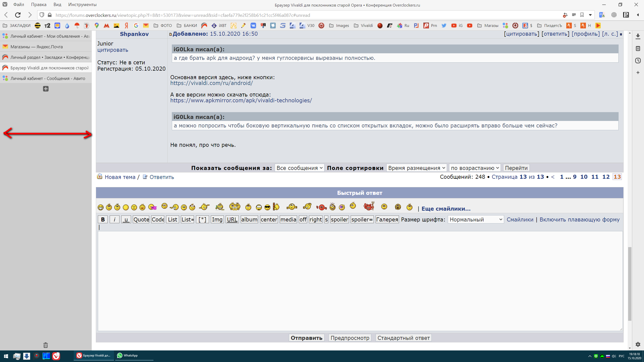Open the Downloads panel icon

pyautogui.click(x=638, y=36)
